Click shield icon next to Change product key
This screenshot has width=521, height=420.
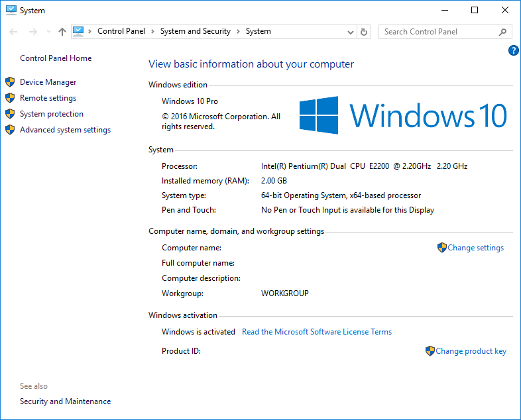tap(430, 350)
